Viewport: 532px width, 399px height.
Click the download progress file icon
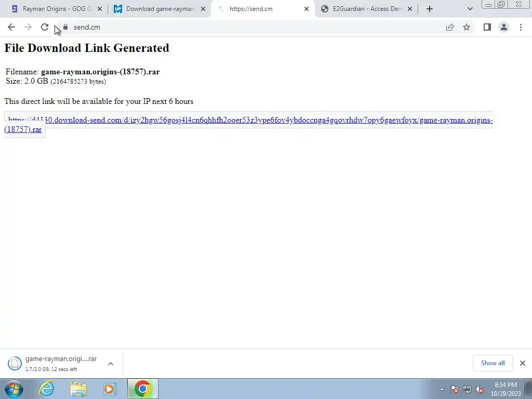(x=15, y=363)
